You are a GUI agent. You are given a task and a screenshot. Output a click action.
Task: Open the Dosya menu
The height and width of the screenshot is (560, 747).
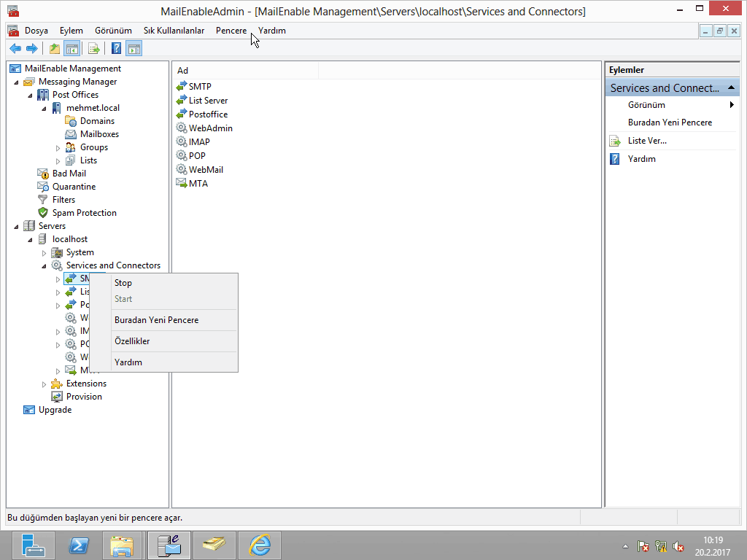pyautogui.click(x=36, y=31)
